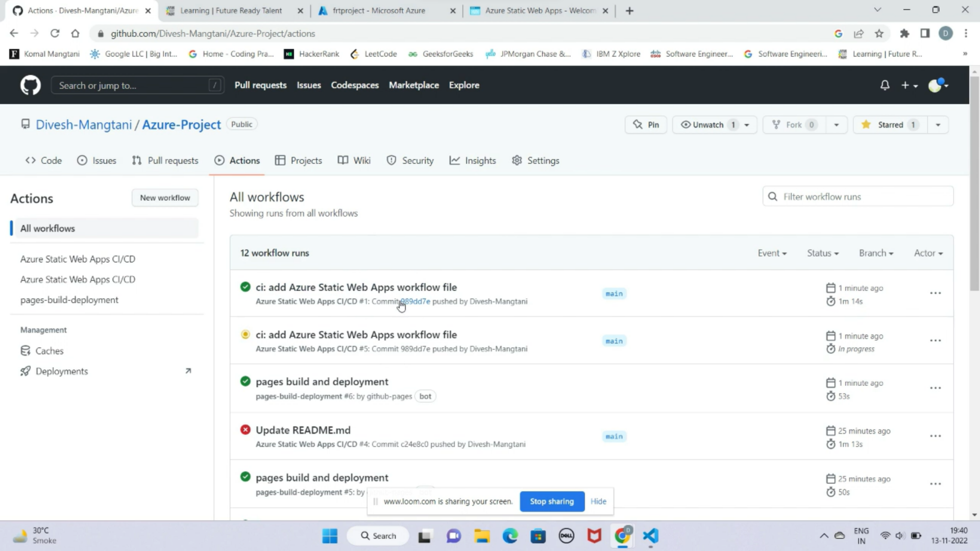
Task: Open Marketplace in the top navigation
Action: [414, 85]
